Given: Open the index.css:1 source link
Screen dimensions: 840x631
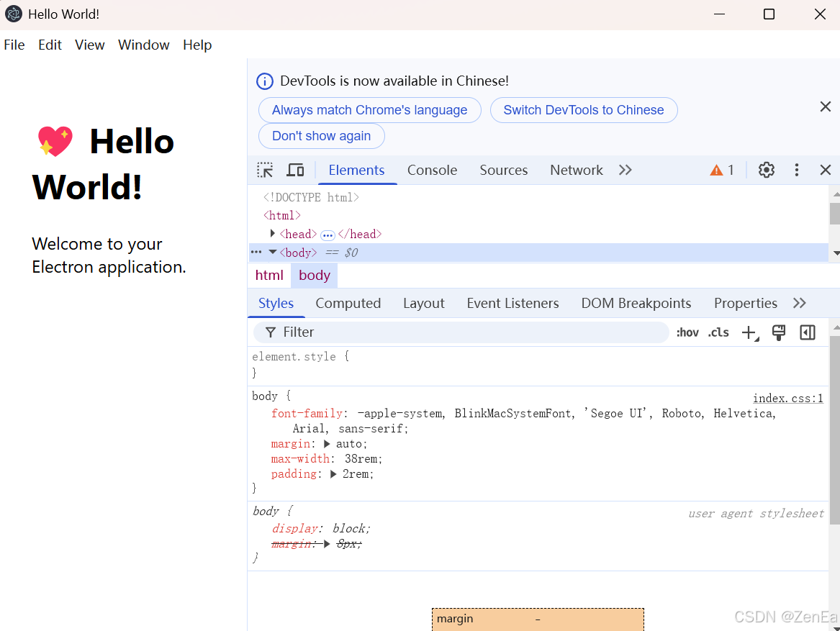Looking at the screenshot, I should [x=787, y=399].
